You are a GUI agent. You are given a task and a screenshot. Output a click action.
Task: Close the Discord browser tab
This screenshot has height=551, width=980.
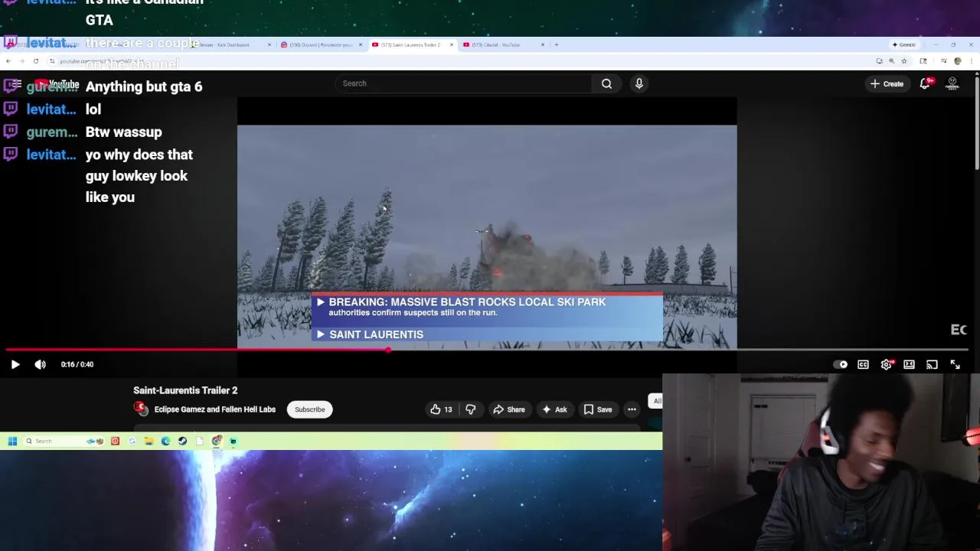tap(361, 44)
